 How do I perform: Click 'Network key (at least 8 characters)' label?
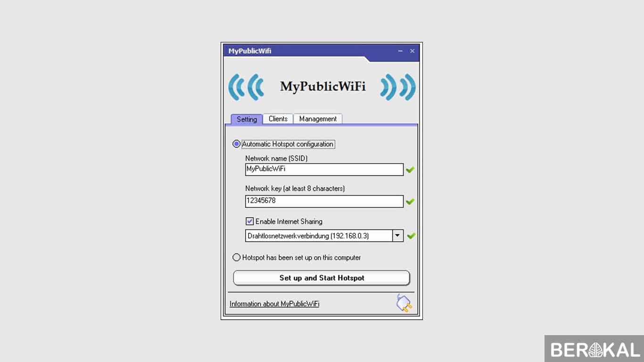(295, 189)
